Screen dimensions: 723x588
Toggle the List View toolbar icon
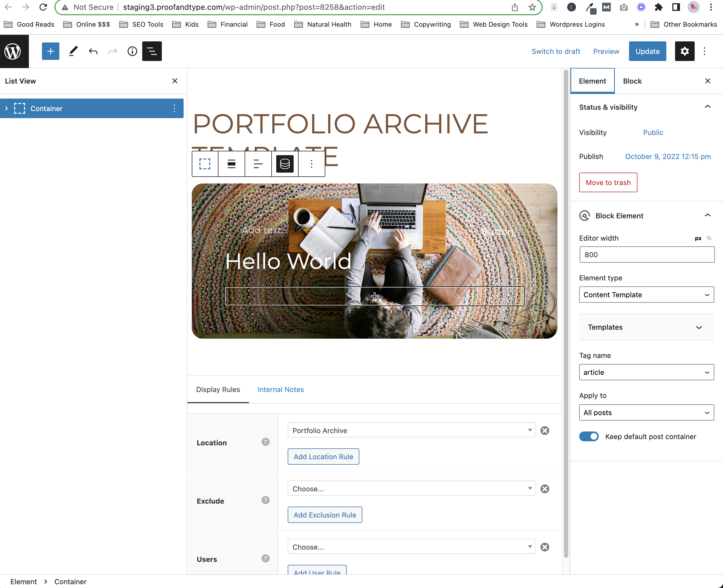pos(151,51)
